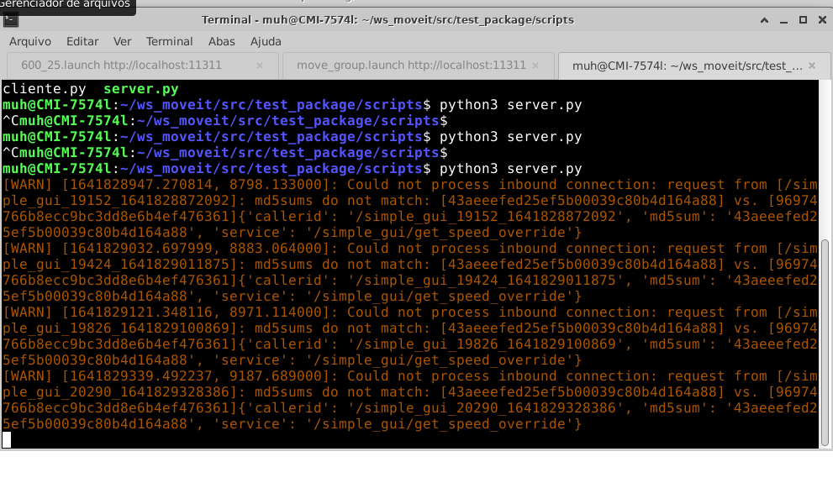The width and height of the screenshot is (833, 504).
Task: Open the Ajuda menu
Action: (x=266, y=41)
